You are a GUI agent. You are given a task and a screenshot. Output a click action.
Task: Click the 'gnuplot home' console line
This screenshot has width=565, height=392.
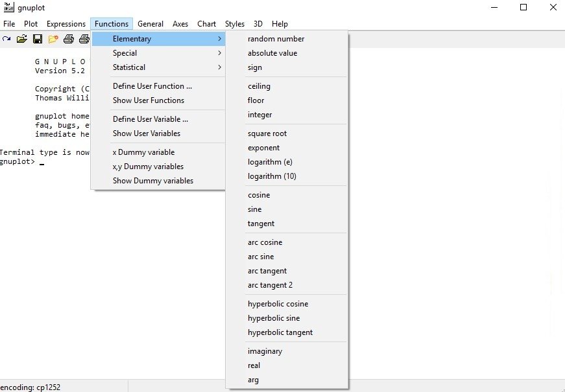[62, 116]
